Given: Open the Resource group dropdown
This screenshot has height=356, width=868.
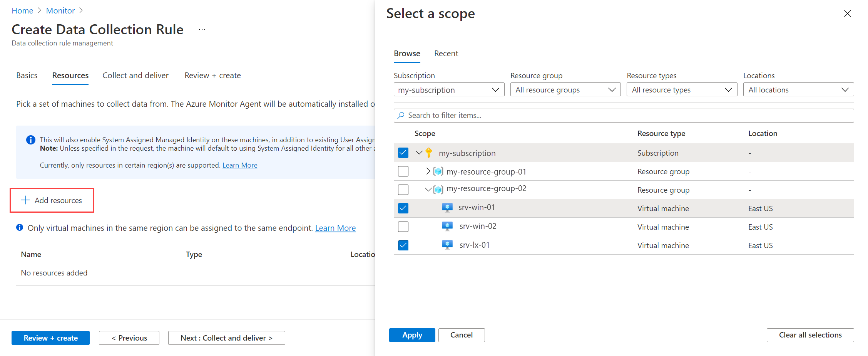Looking at the screenshot, I should pos(565,90).
